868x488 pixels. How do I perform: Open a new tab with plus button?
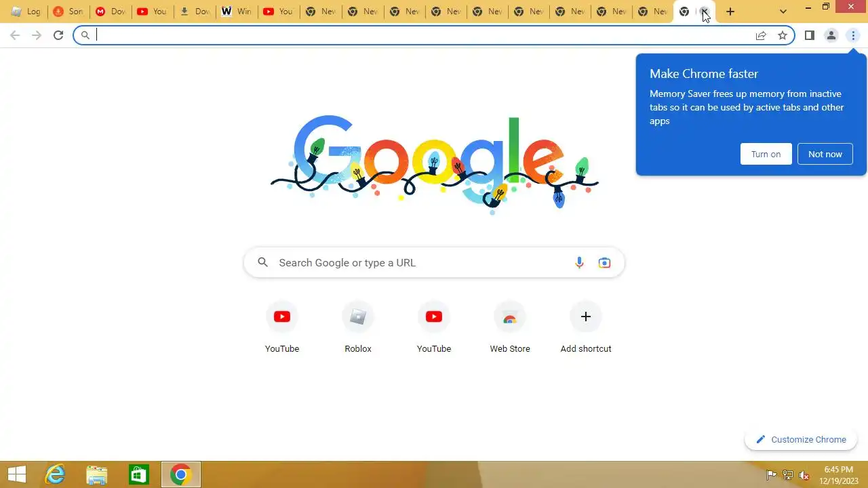(x=730, y=12)
